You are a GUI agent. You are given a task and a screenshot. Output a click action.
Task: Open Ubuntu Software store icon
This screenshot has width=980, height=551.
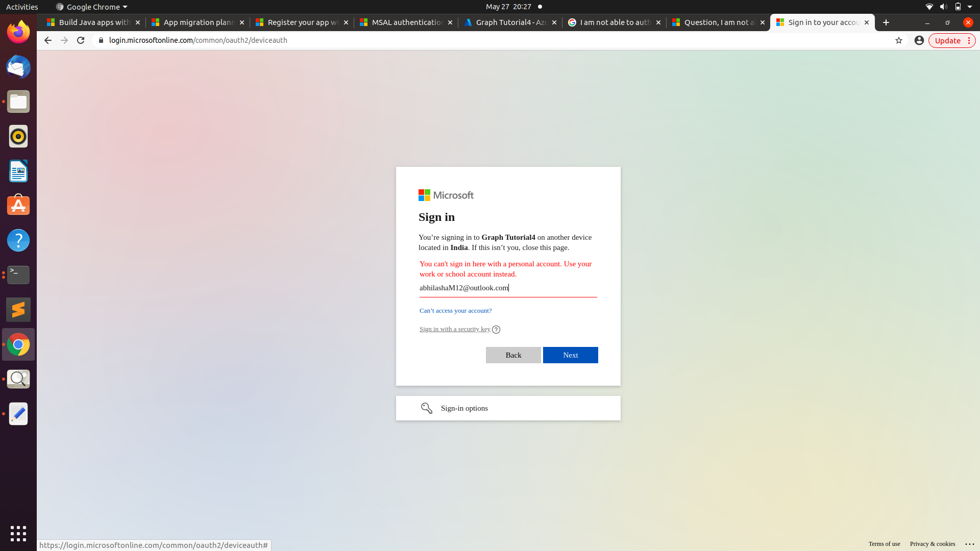[18, 206]
